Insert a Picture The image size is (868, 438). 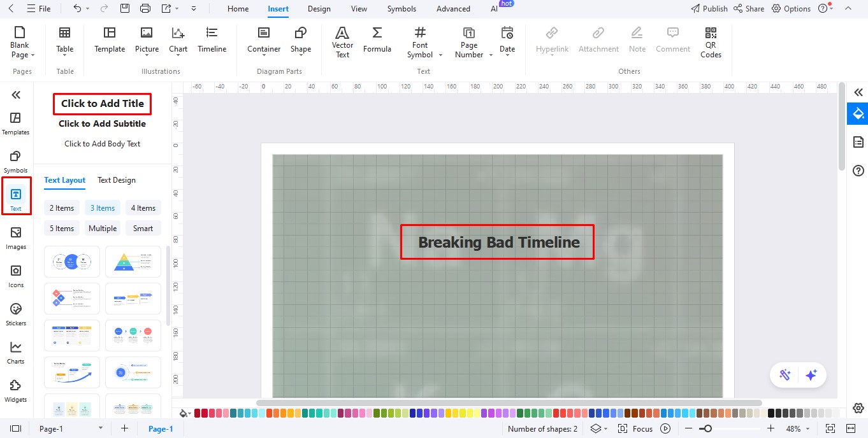click(147, 41)
